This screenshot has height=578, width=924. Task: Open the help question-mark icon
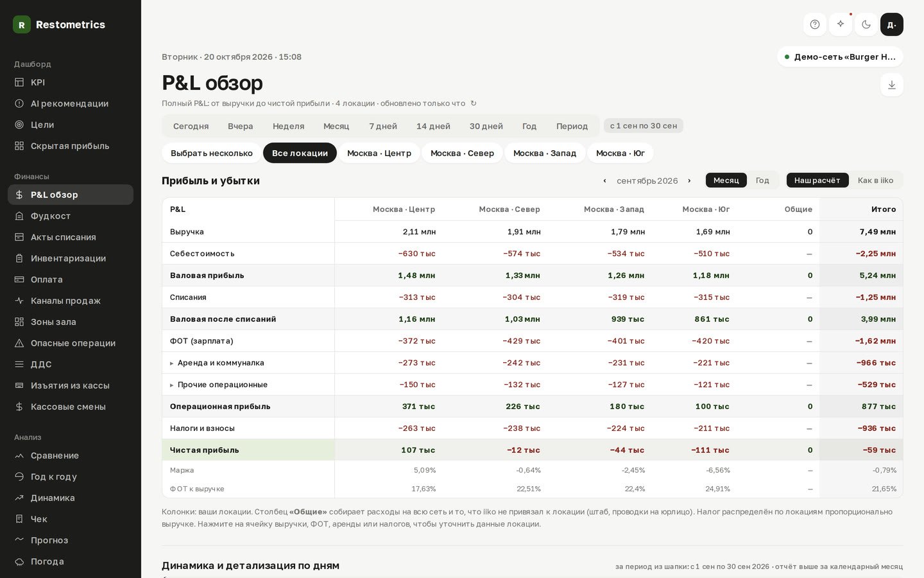click(x=815, y=24)
